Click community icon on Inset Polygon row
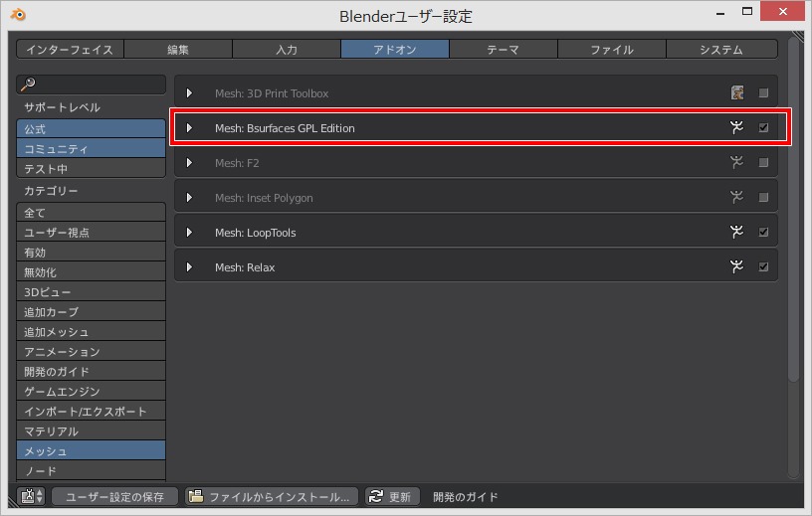 click(736, 197)
